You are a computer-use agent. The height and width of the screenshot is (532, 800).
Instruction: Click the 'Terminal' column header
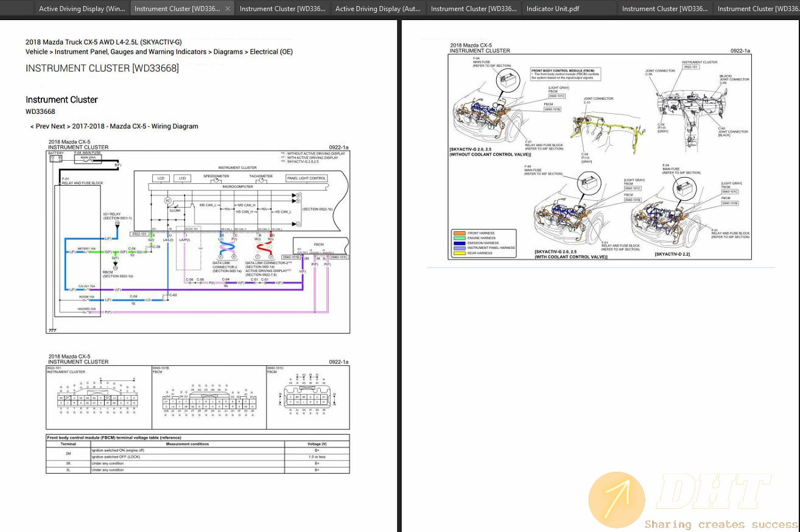(68, 444)
